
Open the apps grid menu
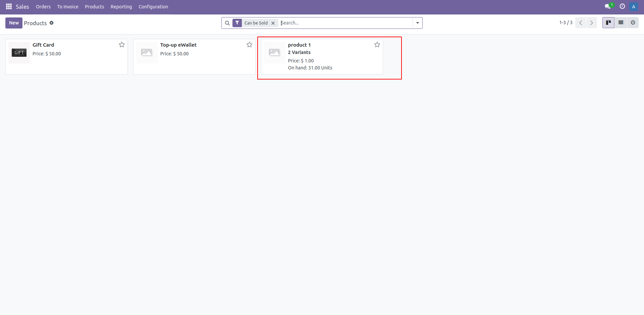[8, 6]
